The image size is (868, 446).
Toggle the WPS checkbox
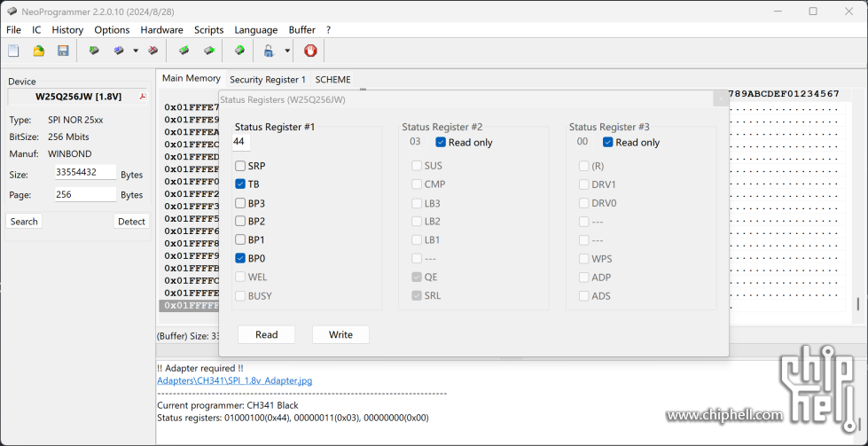[x=584, y=258]
